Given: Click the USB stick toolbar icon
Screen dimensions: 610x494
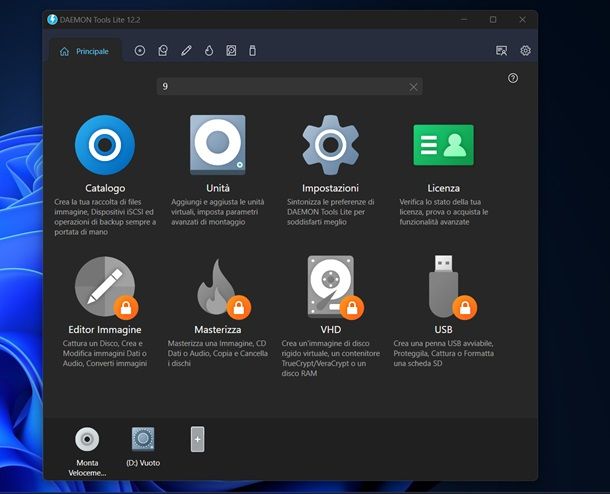Looking at the screenshot, I should click(x=253, y=51).
